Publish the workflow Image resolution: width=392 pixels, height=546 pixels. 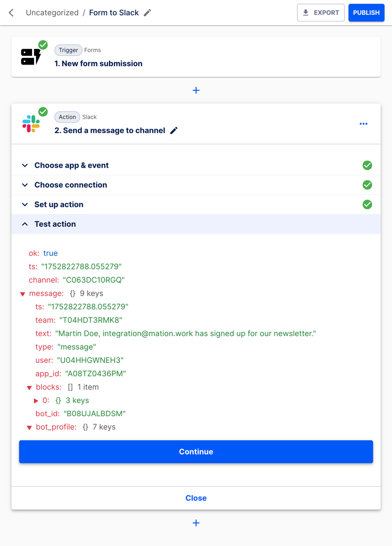pos(366,12)
